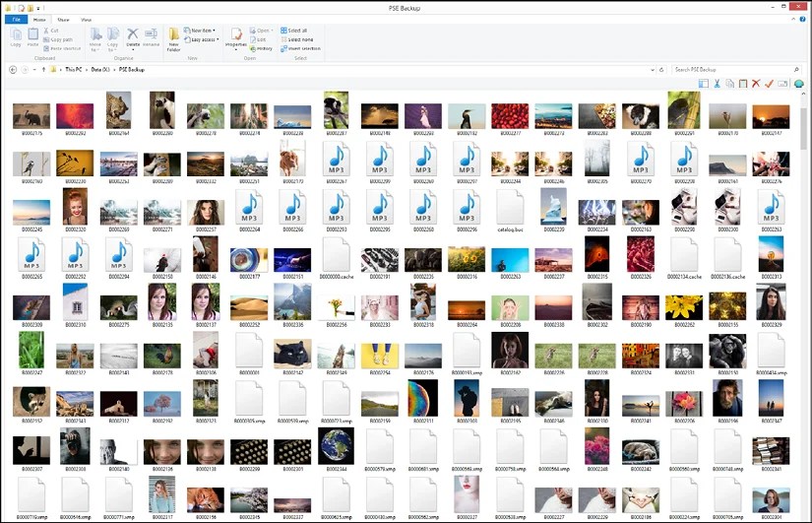Open the File menu tab
This screenshot has width=812, height=523.
point(16,19)
